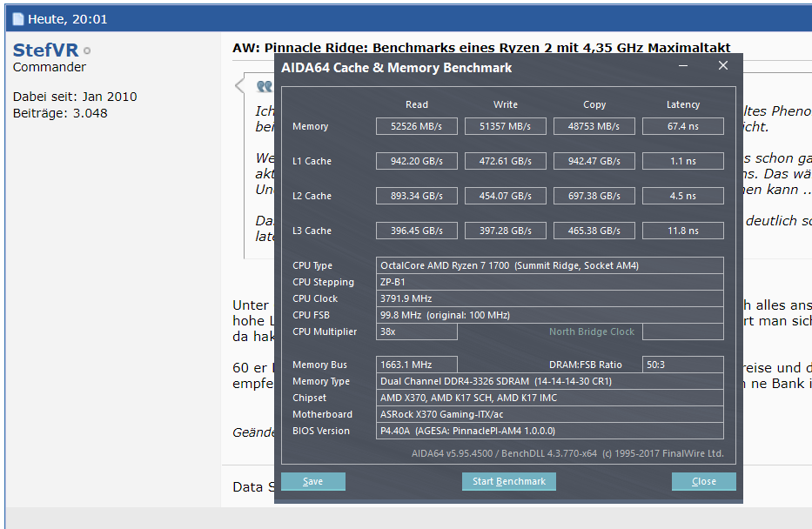
Task: Select L3 Cache Copy value 465.38 GB/s
Action: [x=594, y=231]
